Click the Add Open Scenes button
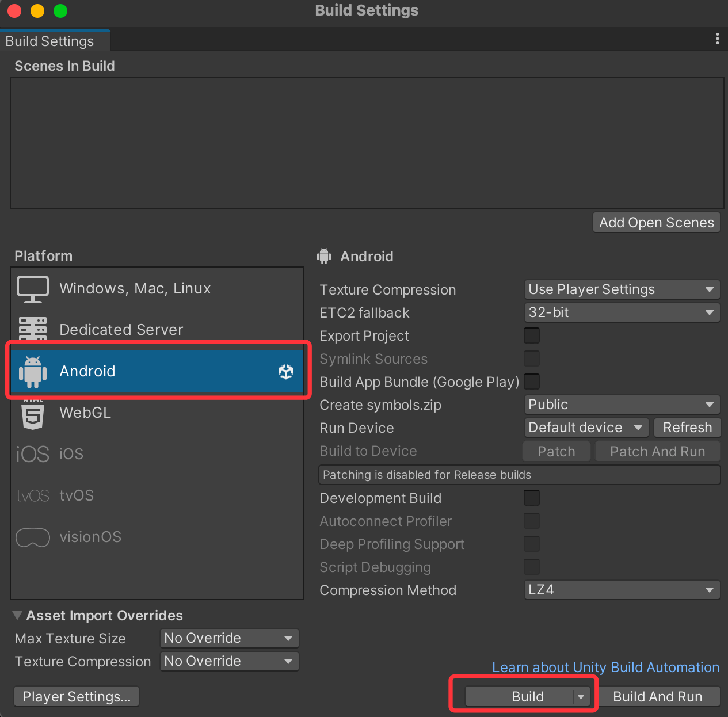The image size is (728, 717). click(656, 223)
